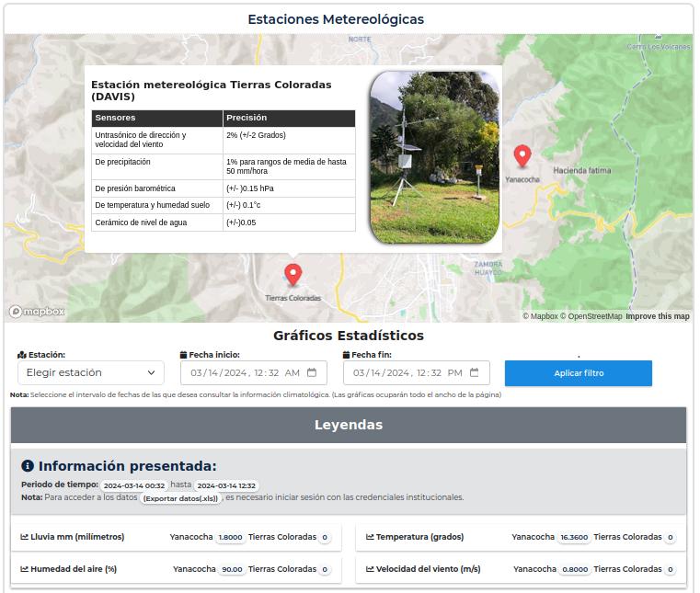Click the Yanacocha rain value 1.8000
The image size is (700, 593).
230,537
